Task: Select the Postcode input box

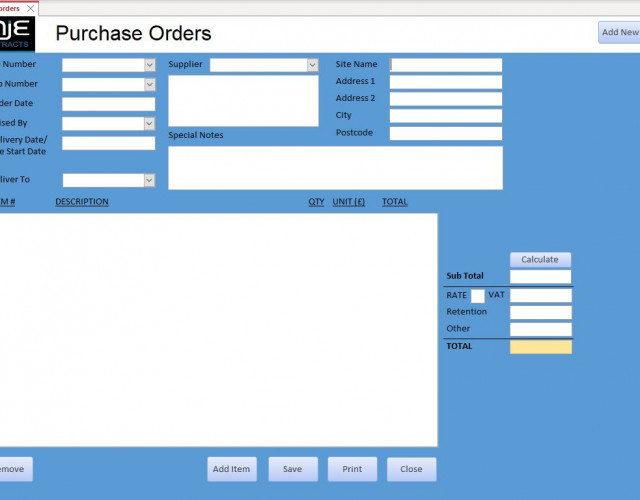Action: [445, 133]
